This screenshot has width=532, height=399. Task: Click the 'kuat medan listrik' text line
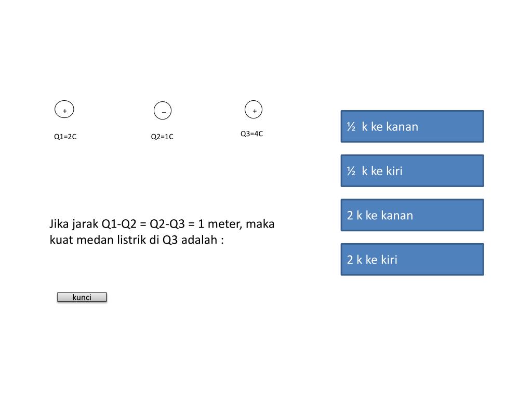[137, 240]
